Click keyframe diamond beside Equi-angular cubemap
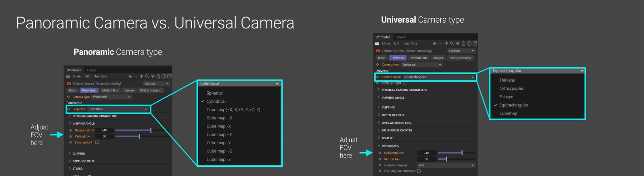Screen dimensions: 644x176 pos(380,171)
